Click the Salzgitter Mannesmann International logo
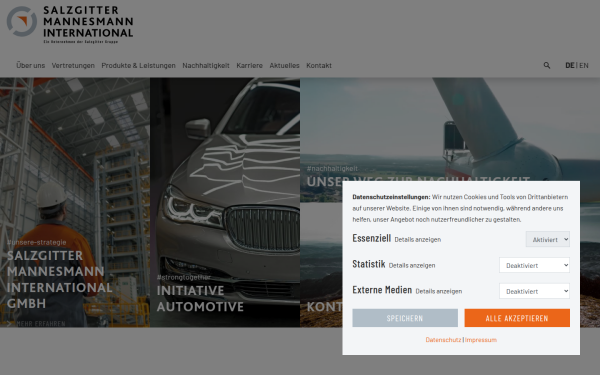This screenshot has height=375, width=600. coord(70,24)
